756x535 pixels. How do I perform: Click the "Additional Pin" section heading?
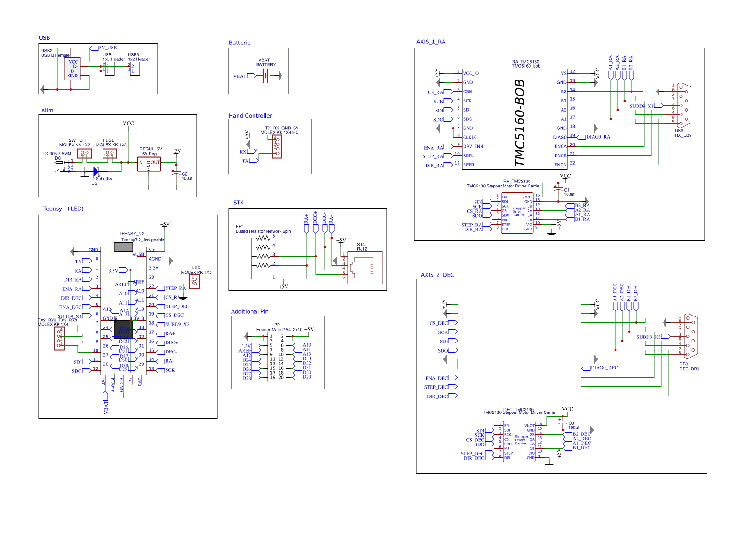(x=250, y=311)
